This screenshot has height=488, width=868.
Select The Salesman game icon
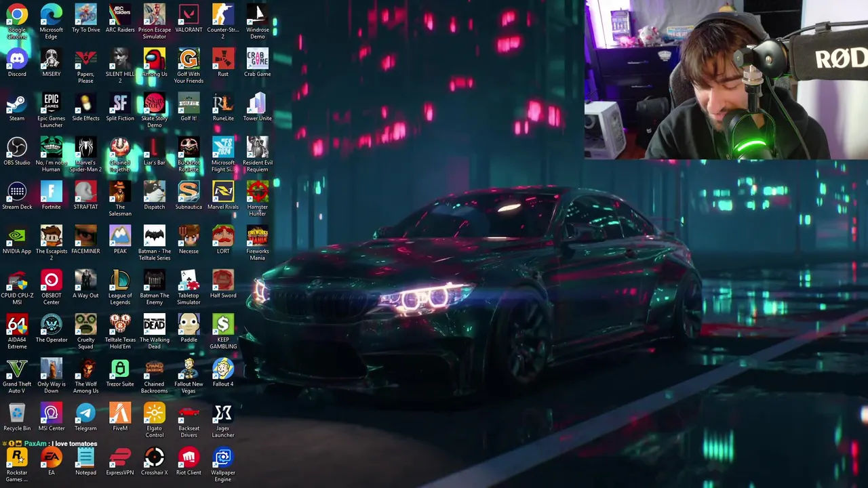tap(120, 192)
